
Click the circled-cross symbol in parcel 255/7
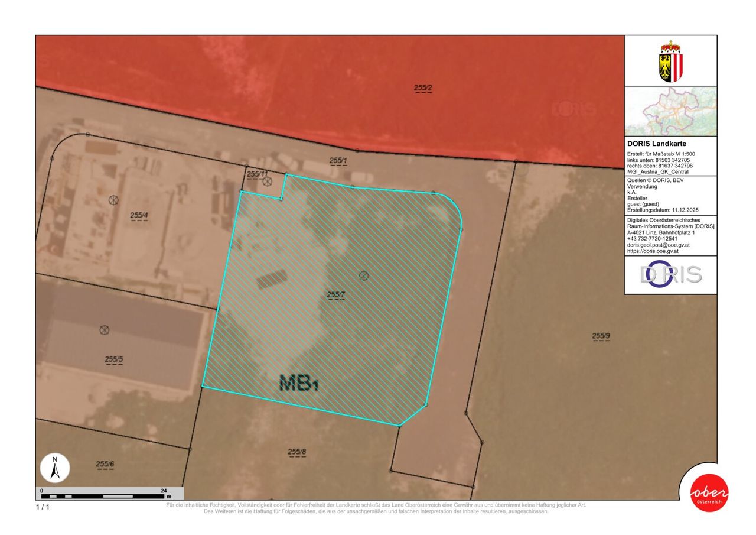364,274
